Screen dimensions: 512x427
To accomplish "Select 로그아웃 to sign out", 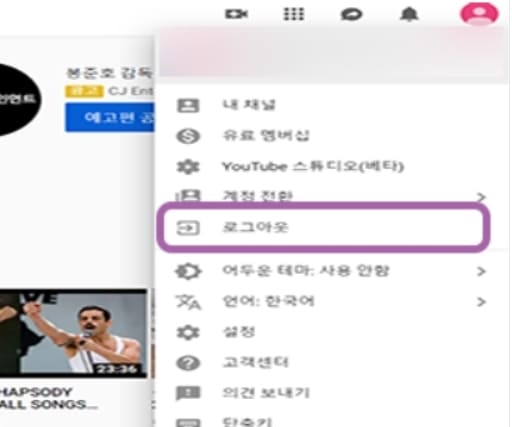I will 323,228.
